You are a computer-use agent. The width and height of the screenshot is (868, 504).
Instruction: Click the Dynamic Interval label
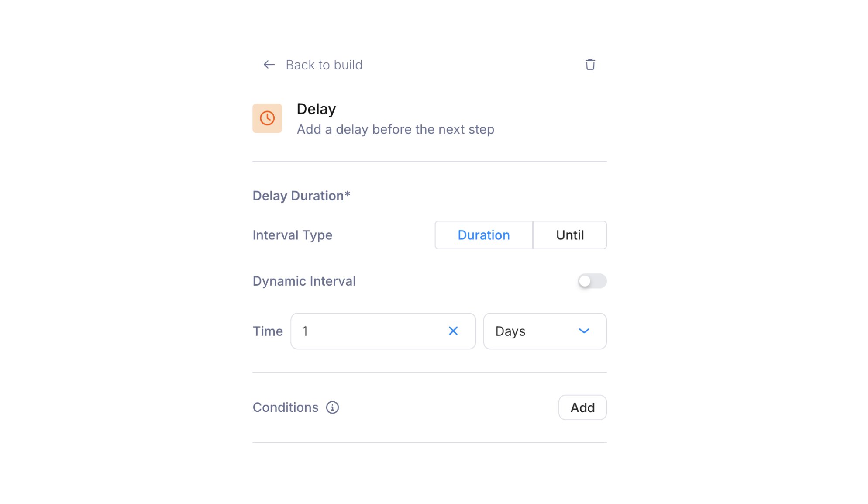(304, 281)
